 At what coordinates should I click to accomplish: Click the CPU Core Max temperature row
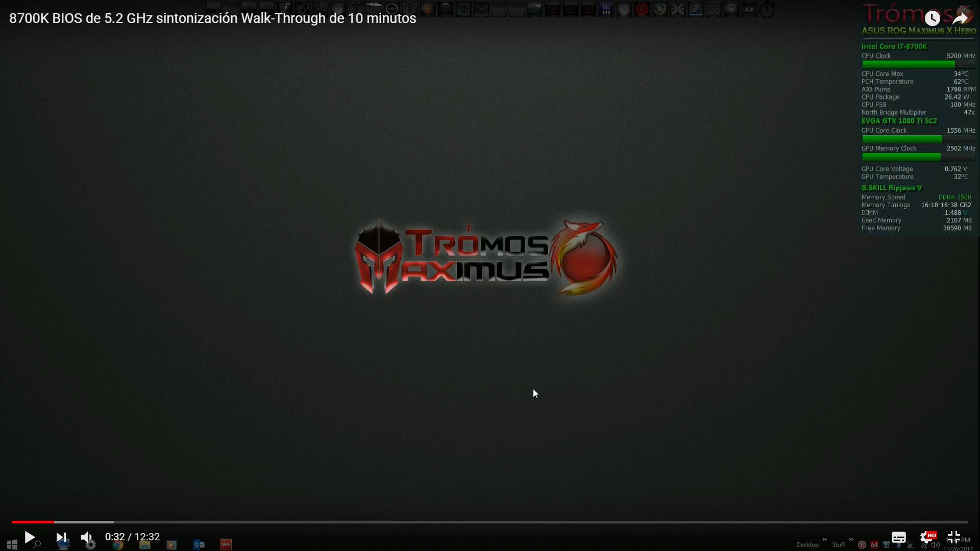click(915, 74)
